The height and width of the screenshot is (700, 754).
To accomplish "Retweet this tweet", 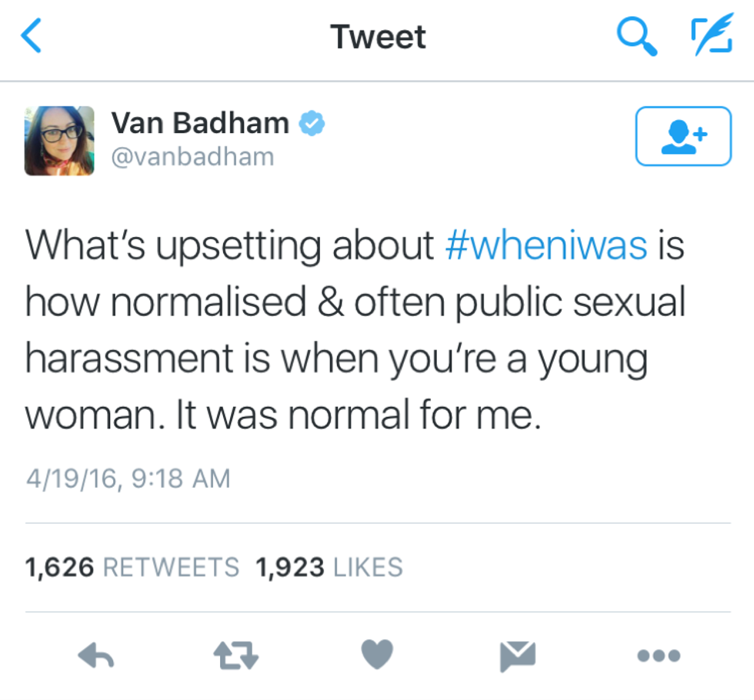I will tap(235, 655).
